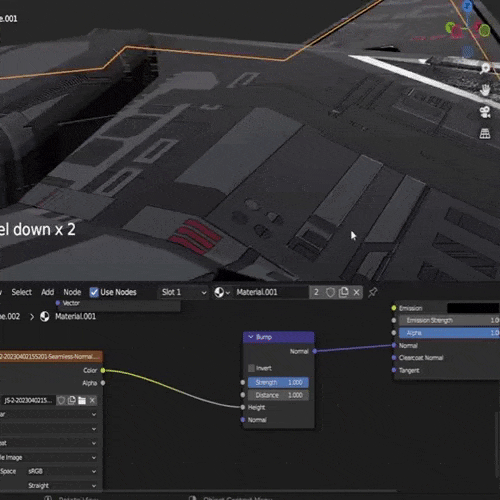500x500 pixels.
Task: Adjust the Bump Strength slider
Action: tap(278, 382)
